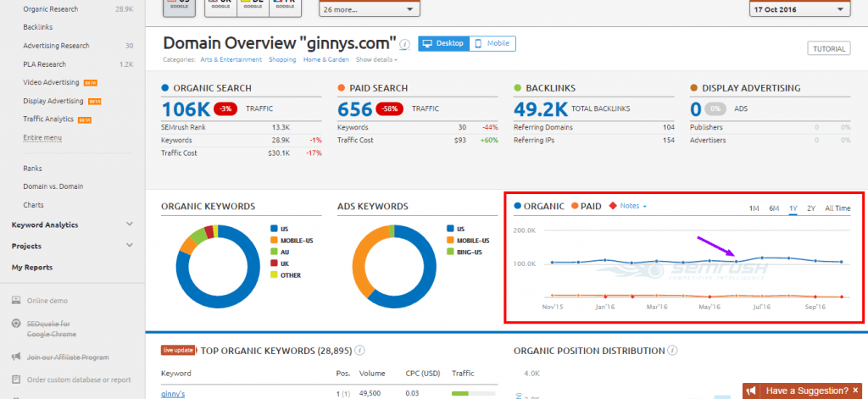Image resolution: width=868 pixels, height=399 pixels.
Task: Open Online demo via its sidebar icon
Action: tap(16, 301)
